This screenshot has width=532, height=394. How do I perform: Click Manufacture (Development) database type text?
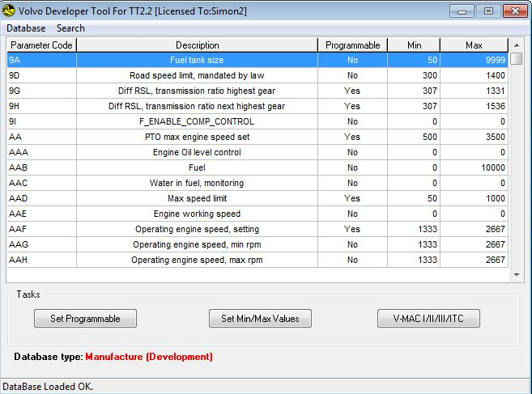(149, 357)
